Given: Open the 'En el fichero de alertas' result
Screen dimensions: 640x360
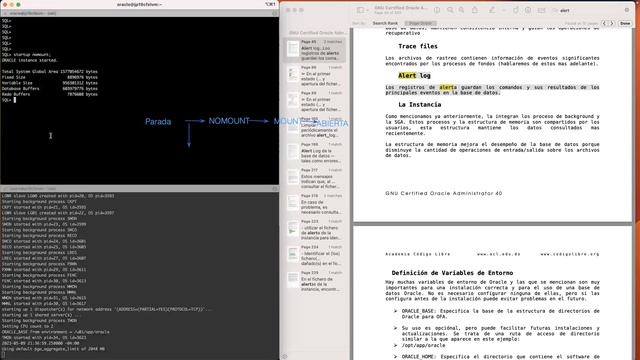Looking at the screenshot, I should (x=315, y=282).
